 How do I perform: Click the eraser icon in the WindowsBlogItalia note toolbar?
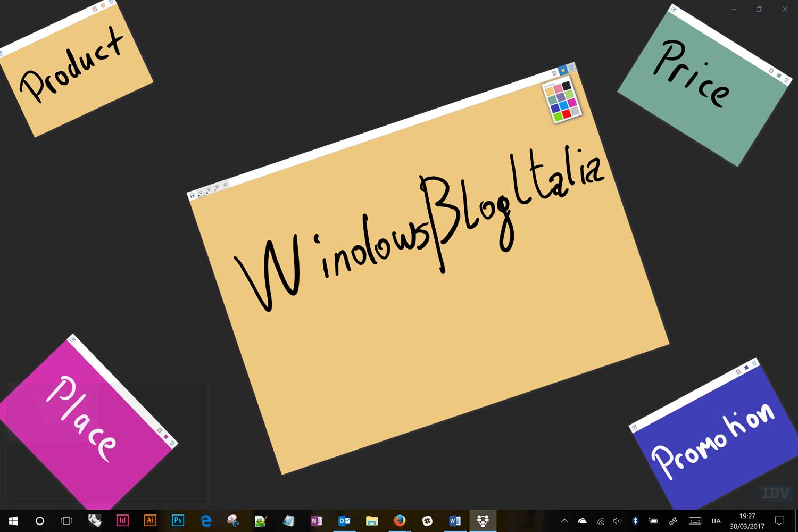(x=225, y=185)
